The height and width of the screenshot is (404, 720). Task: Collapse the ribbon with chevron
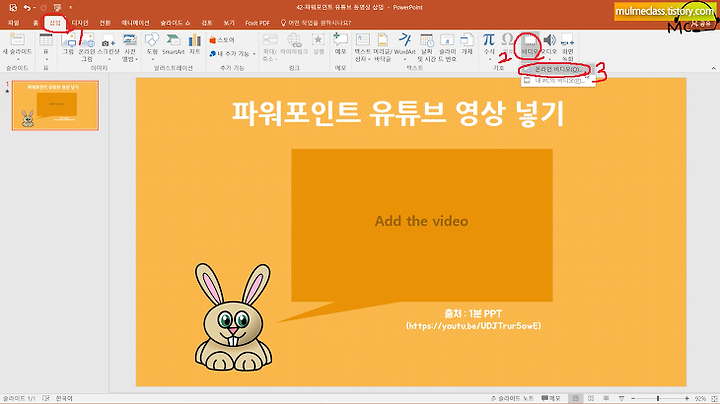(x=713, y=68)
